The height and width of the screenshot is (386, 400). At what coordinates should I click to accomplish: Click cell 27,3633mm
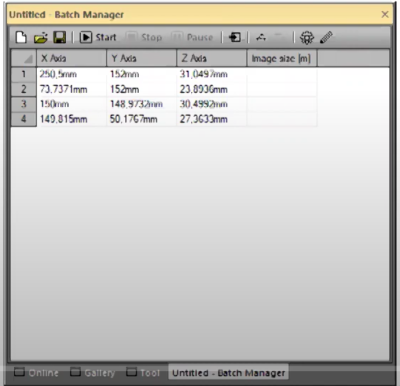pyautogui.click(x=211, y=119)
